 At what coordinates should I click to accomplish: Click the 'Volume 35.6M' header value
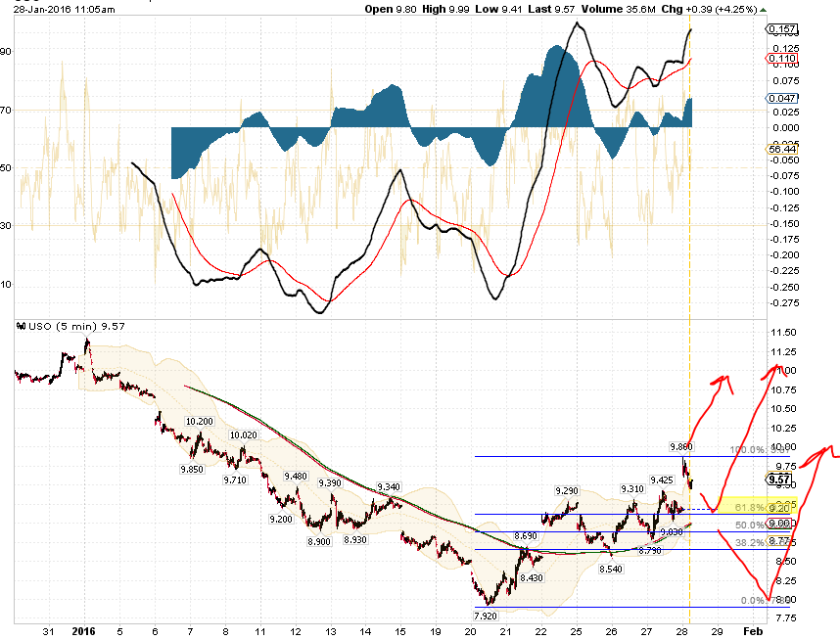coord(617,9)
